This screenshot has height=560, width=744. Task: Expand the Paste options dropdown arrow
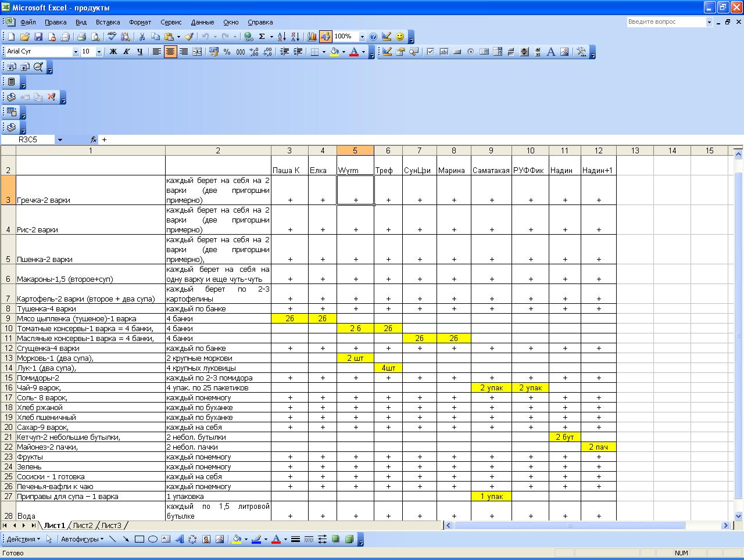point(178,37)
